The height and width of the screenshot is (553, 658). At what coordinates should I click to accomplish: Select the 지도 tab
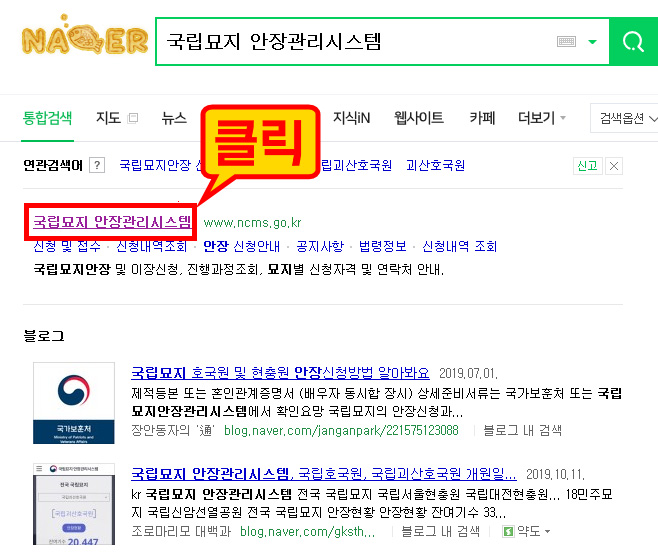(x=108, y=118)
